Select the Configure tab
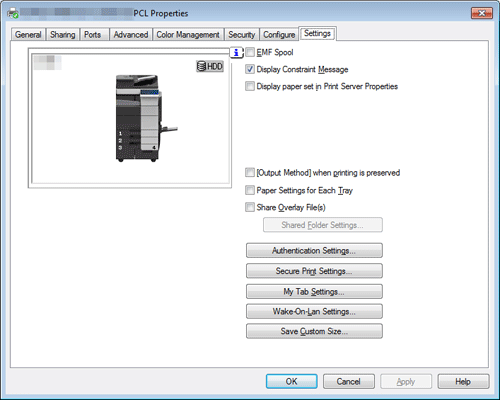The height and width of the screenshot is (400, 500). pos(279,35)
